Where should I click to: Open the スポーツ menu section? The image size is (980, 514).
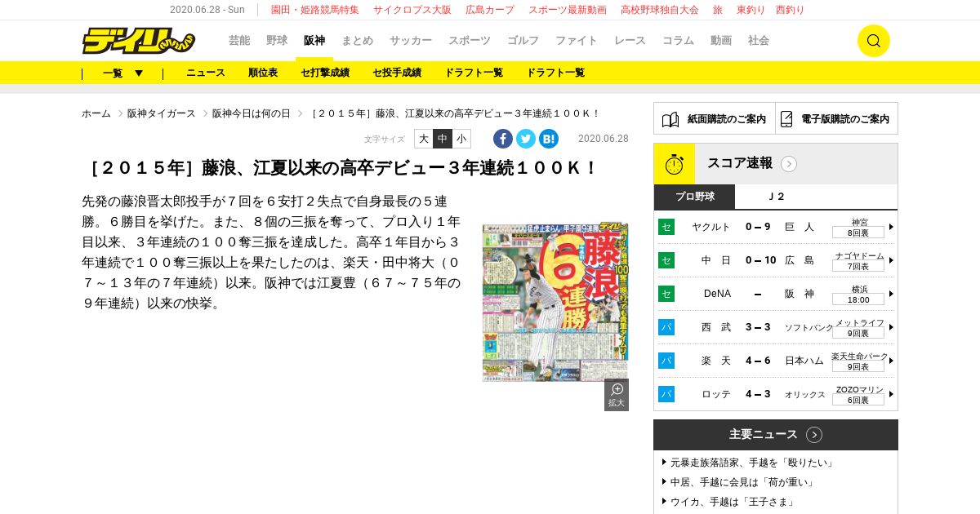pyautogui.click(x=470, y=40)
